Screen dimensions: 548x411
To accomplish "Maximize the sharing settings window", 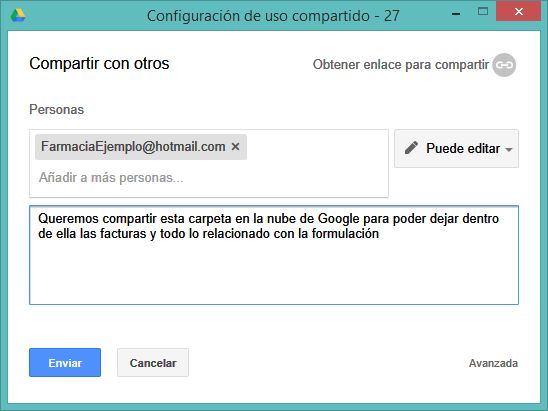I will 483,12.
